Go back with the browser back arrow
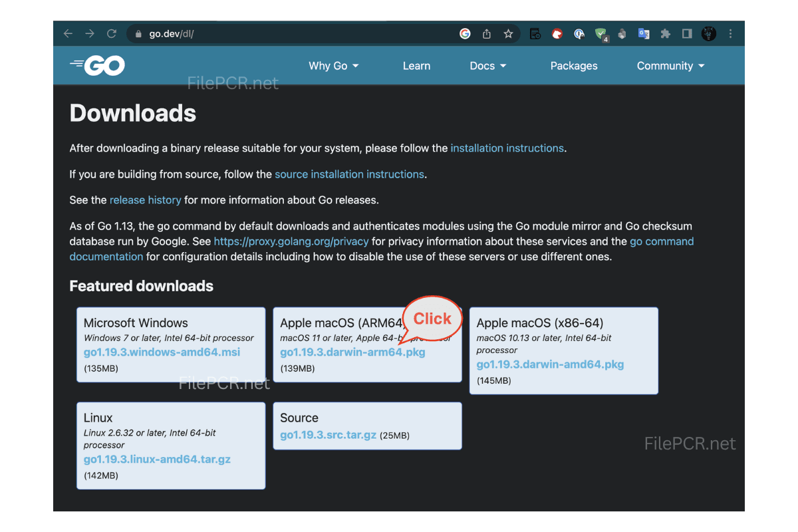 (68, 34)
